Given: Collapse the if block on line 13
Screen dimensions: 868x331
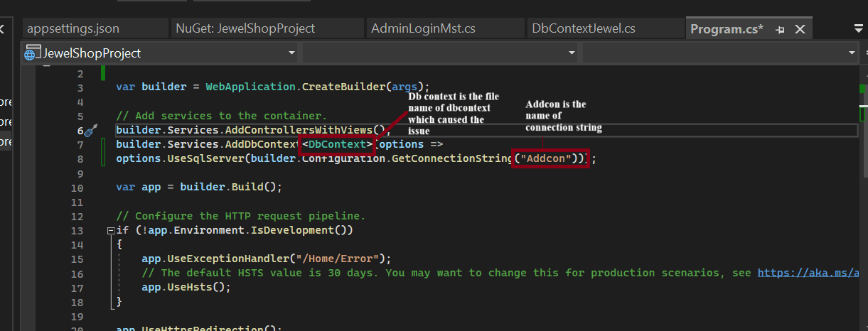Looking at the screenshot, I should (x=109, y=231).
